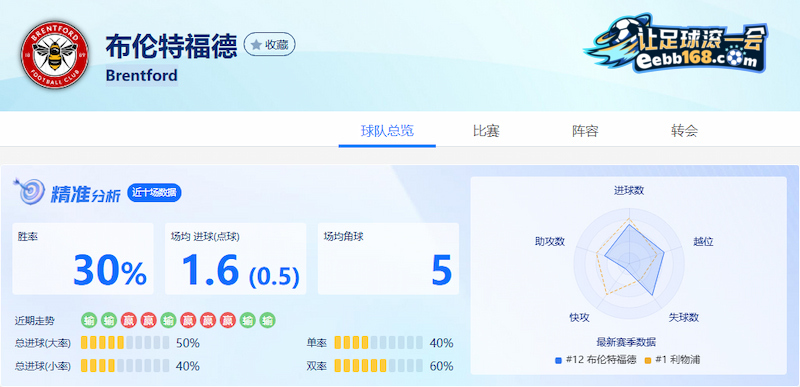Click the Brentford club crest logo
This screenshot has width=800, height=387.
55,55
